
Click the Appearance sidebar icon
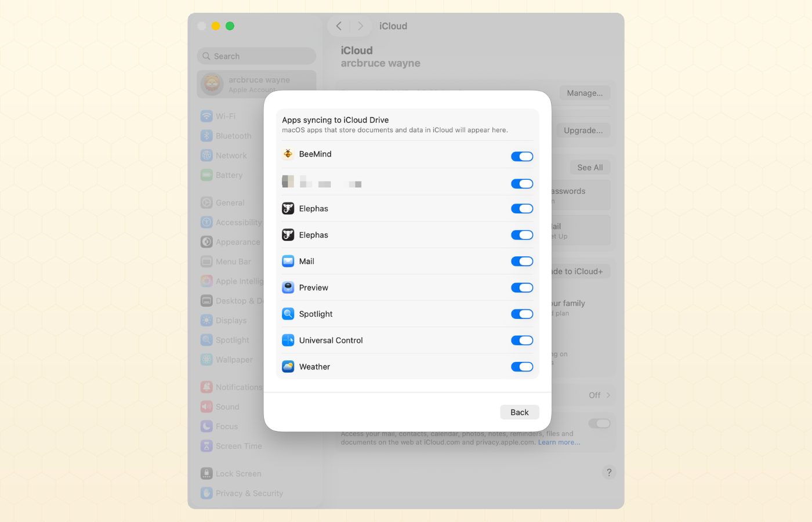206,242
